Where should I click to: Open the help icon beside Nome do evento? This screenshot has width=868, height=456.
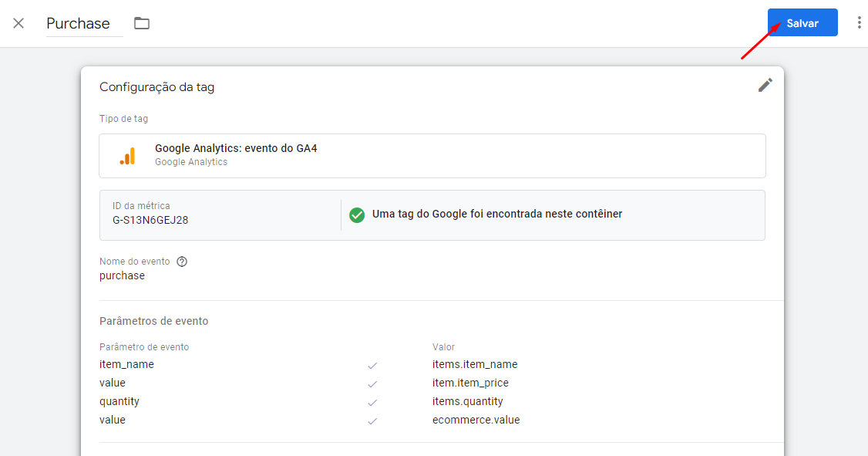point(182,262)
